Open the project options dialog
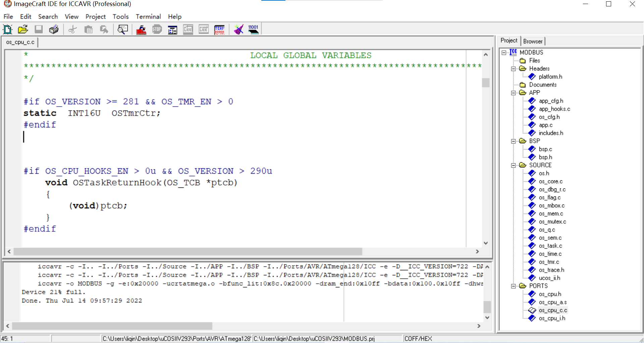Viewport: 644px width, 343px height. (172, 30)
